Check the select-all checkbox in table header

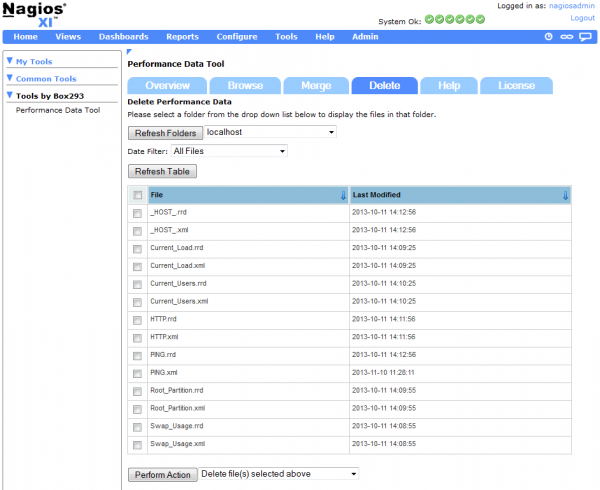(x=137, y=195)
